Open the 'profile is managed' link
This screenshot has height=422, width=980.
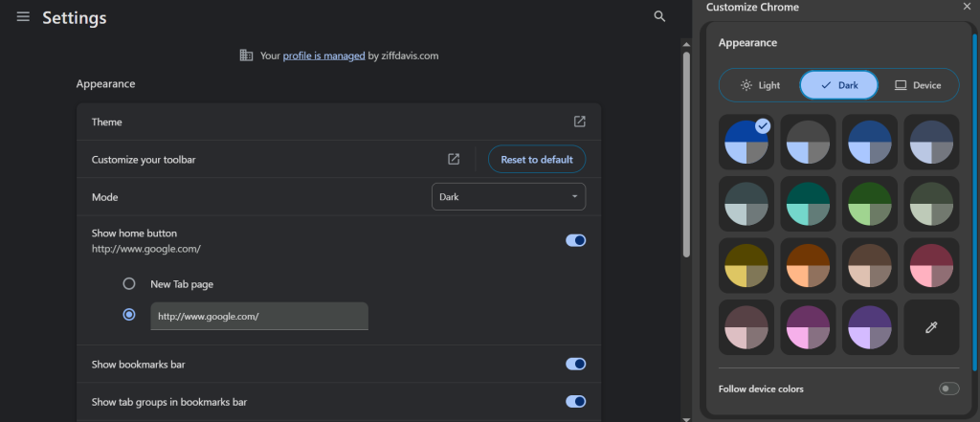point(323,56)
